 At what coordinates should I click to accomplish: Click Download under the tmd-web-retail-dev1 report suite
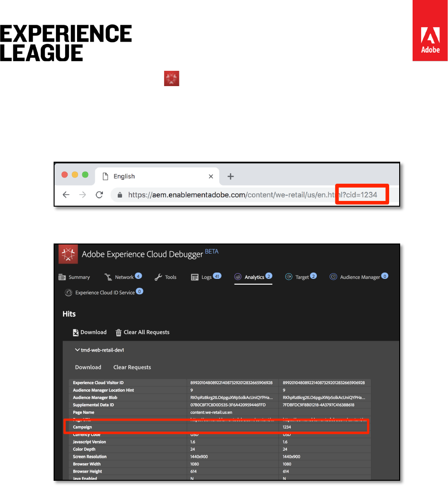click(x=88, y=367)
